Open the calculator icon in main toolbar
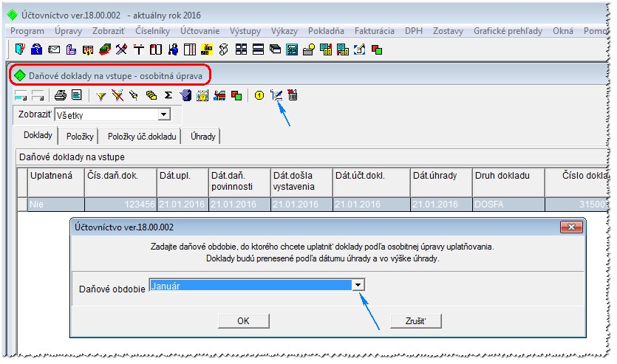The image size is (617, 364). (x=292, y=49)
